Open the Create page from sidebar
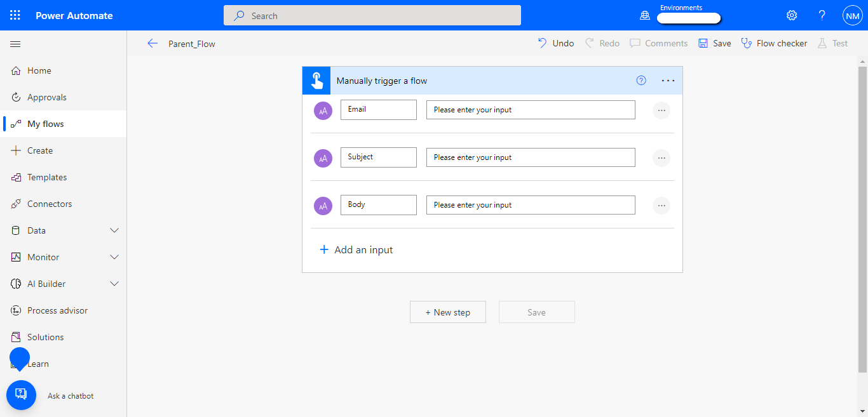868x417 pixels. point(64,150)
